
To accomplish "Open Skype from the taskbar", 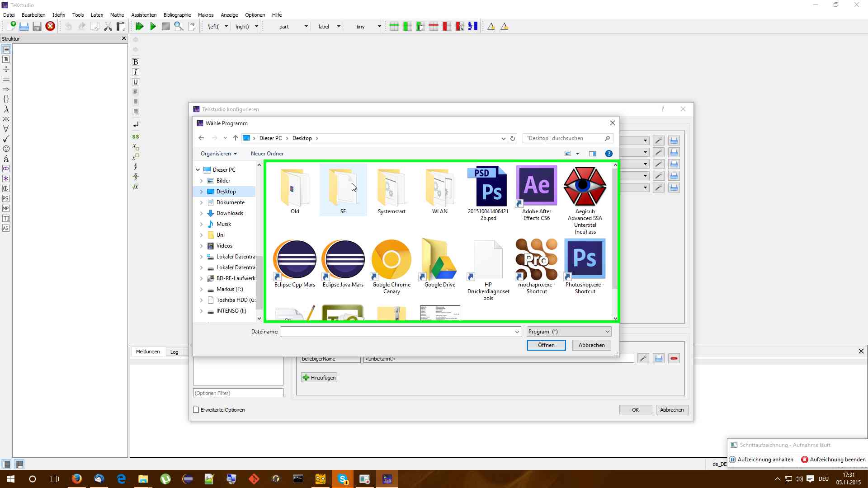I will point(343,479).
